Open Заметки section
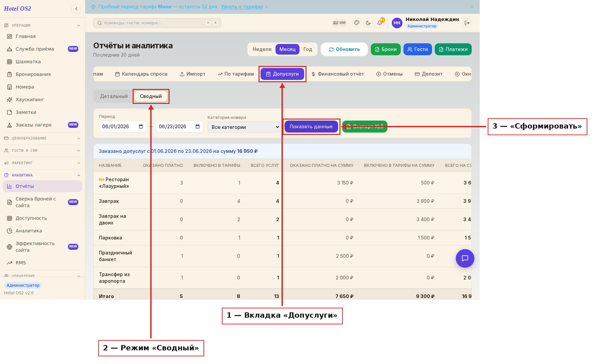 (42, 112)
